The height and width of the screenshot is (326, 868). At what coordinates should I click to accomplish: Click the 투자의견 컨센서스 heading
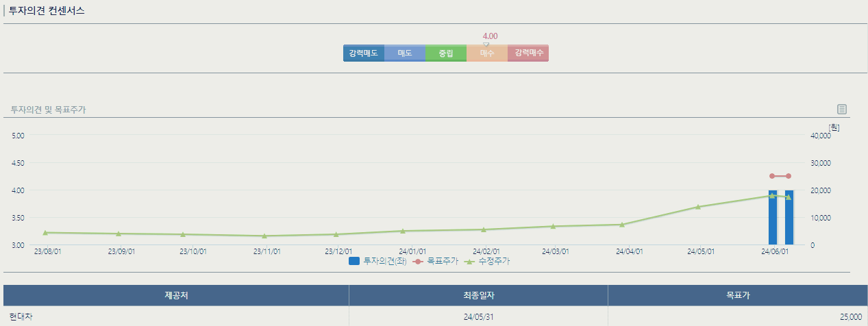tap(47, 11)
